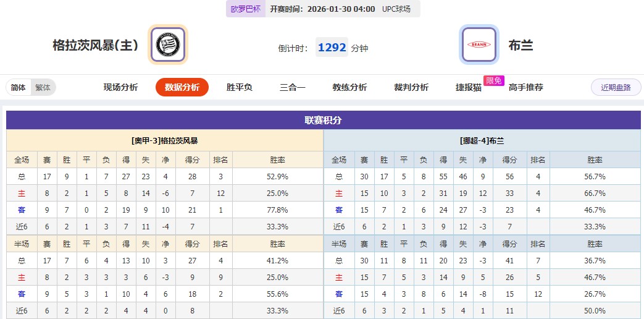This screenshot has height=319, width=644.
Task: Click 52.9% win rate in Sturm Graz total row
Action: (x=278, y=177)
